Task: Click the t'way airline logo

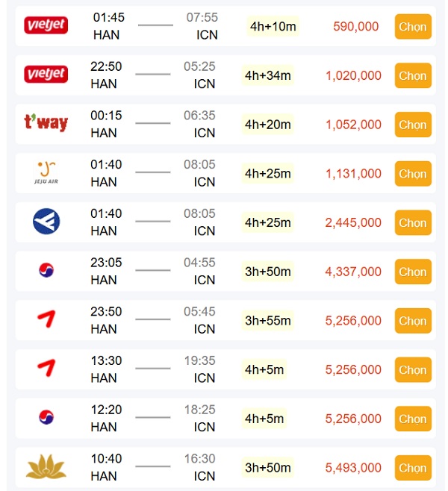Action: (46, 123)
